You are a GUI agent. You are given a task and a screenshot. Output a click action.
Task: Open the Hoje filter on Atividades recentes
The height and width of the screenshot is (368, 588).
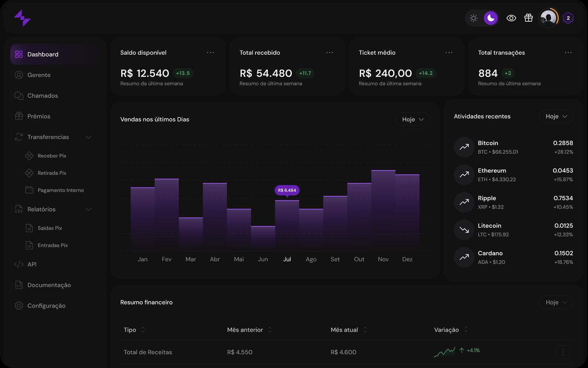click(556, 116)
